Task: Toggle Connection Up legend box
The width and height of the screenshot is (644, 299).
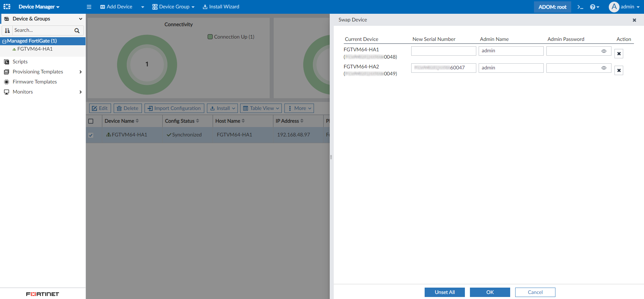Action: tap(210, 37)
